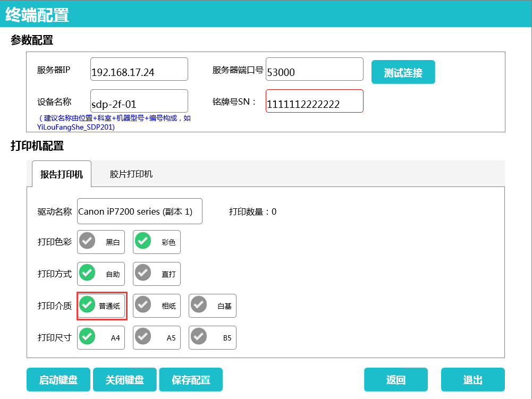
Task: Select 普通纸 as print medium
Action: pyautogui.click(x=101, y=305)
